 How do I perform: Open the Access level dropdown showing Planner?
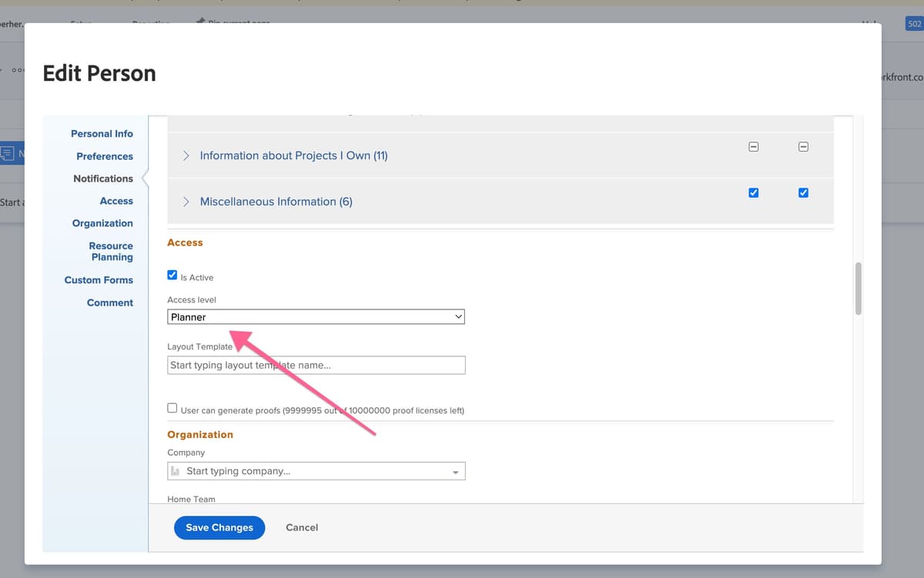tap(316, 316)
